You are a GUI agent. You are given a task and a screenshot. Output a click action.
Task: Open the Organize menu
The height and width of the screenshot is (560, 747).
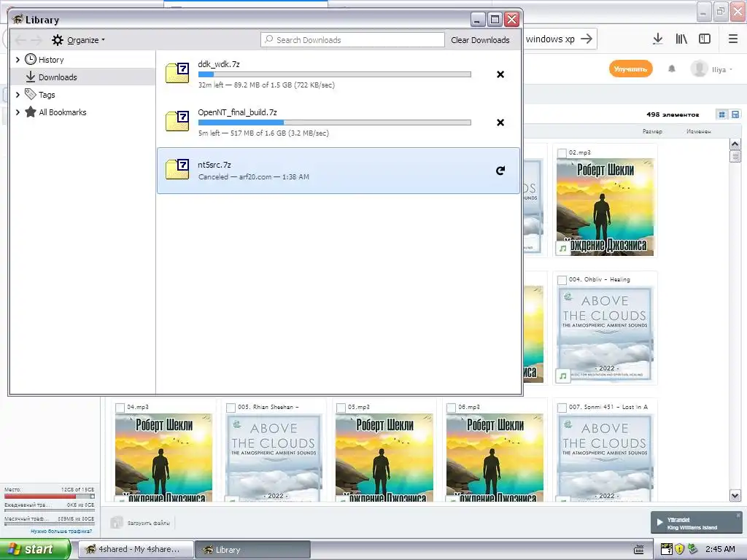[x=79, y=40]
